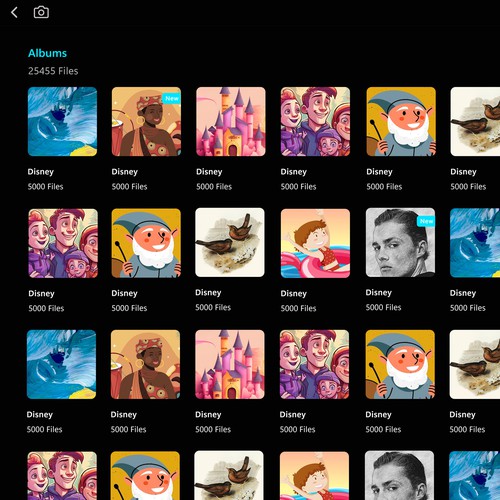Open third-row pink castle album
Viewport: 500px width, 500px height.
230,364
